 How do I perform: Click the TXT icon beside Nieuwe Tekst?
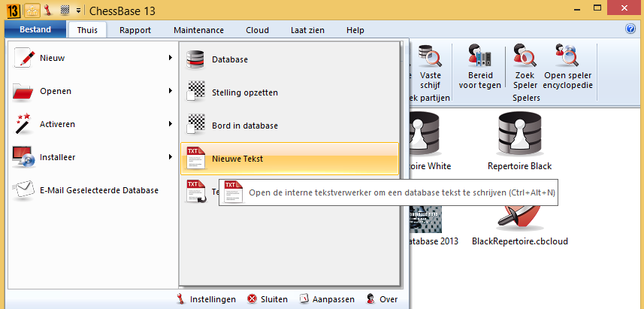[195, 158]
